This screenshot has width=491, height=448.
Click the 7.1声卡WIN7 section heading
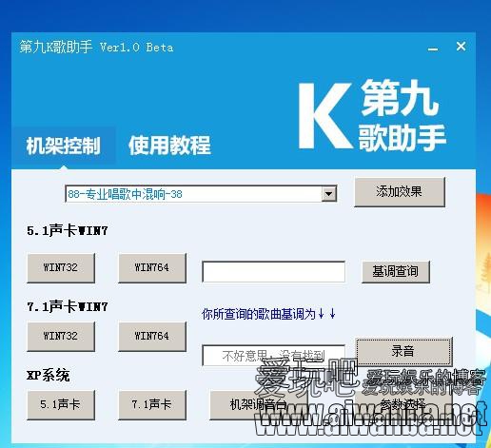pyautogui.click(x=68, y=306)
